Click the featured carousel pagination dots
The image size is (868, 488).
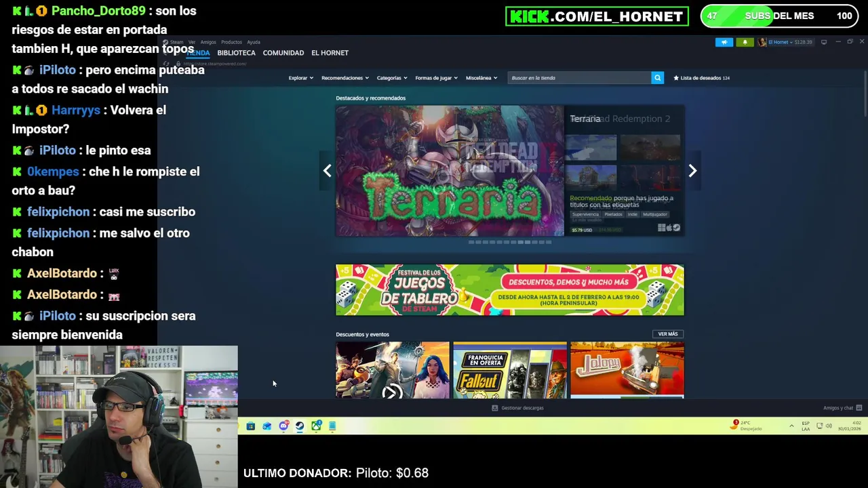coord(510,242)
